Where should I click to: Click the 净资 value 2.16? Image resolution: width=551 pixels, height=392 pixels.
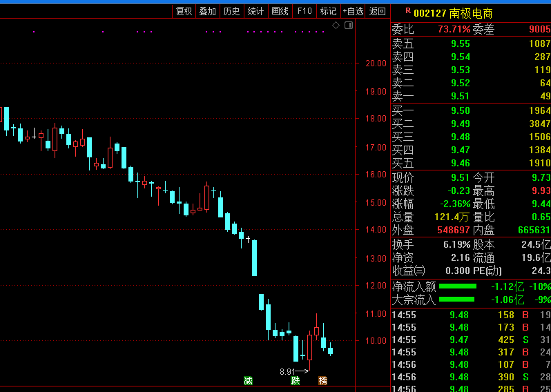click(x=461, y=258)
